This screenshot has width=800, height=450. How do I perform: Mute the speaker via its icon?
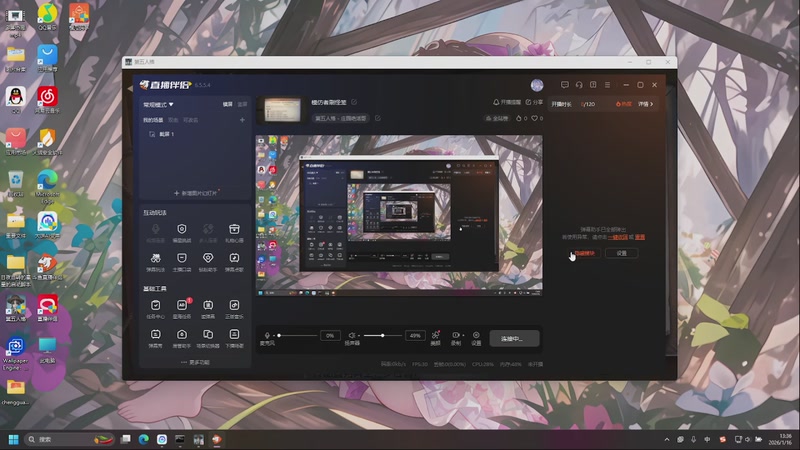tap(352, 336)
